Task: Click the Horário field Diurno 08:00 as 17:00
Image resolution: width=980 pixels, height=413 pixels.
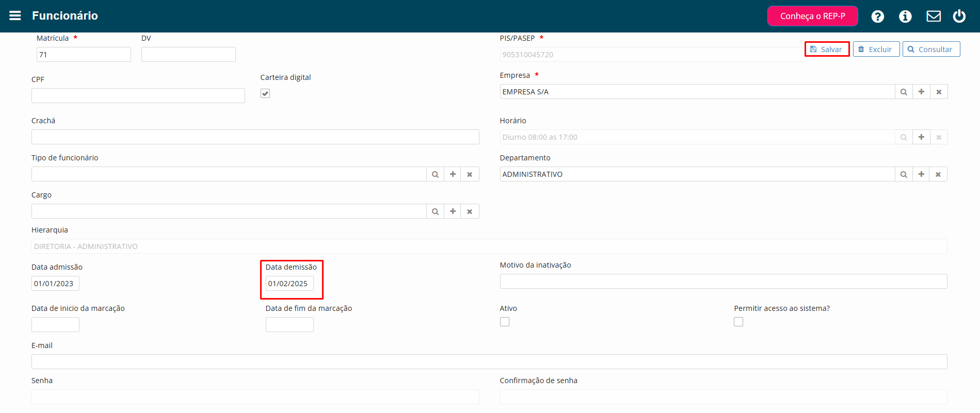Action: coord(697,137)
